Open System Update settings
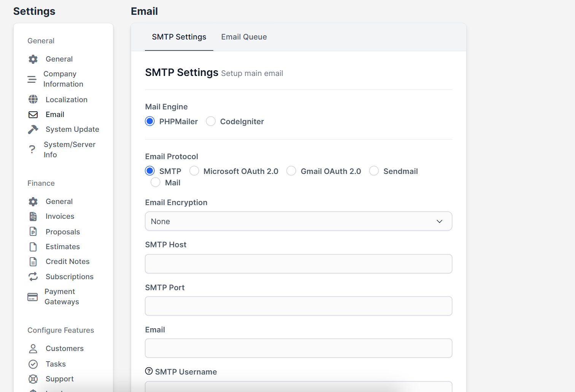 point(72,130)
